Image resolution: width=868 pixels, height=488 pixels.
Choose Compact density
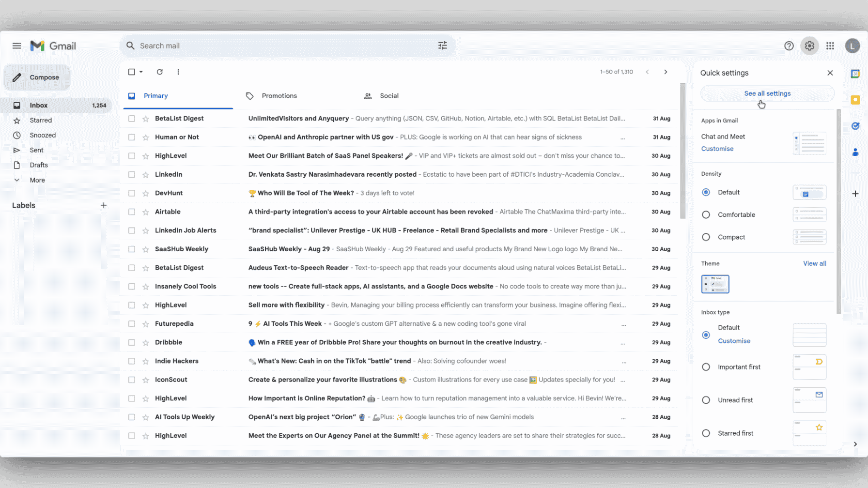(x=706, y=237)
